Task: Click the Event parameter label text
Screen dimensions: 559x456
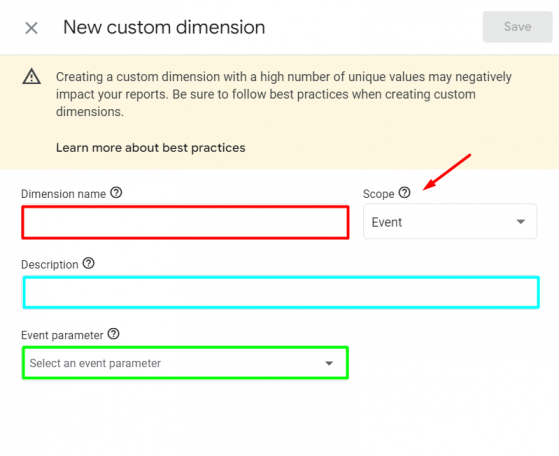Action: click(x=62, y=335)
